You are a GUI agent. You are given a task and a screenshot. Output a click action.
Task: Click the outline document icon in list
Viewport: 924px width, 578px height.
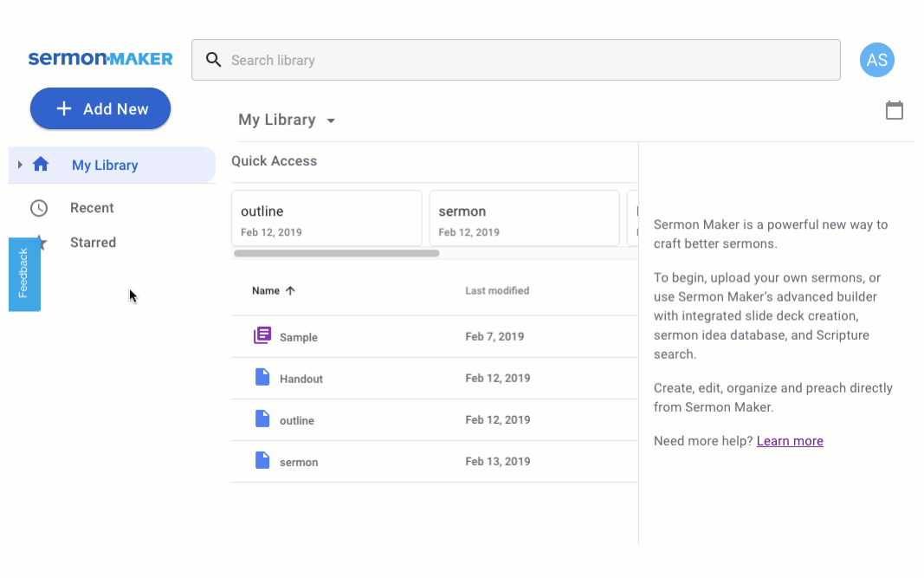[x=262, y=419]
